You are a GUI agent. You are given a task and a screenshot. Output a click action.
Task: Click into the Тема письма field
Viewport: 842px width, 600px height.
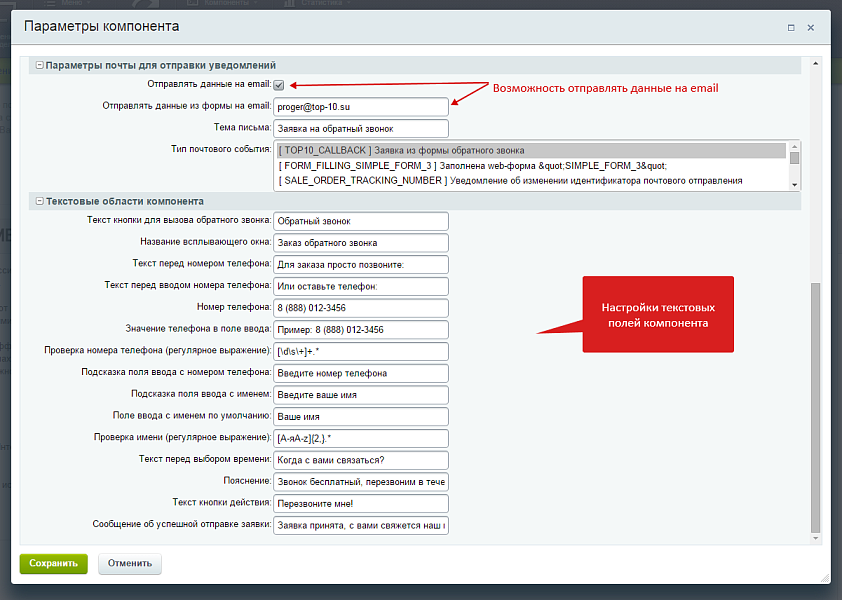click(x=361, y=128)
